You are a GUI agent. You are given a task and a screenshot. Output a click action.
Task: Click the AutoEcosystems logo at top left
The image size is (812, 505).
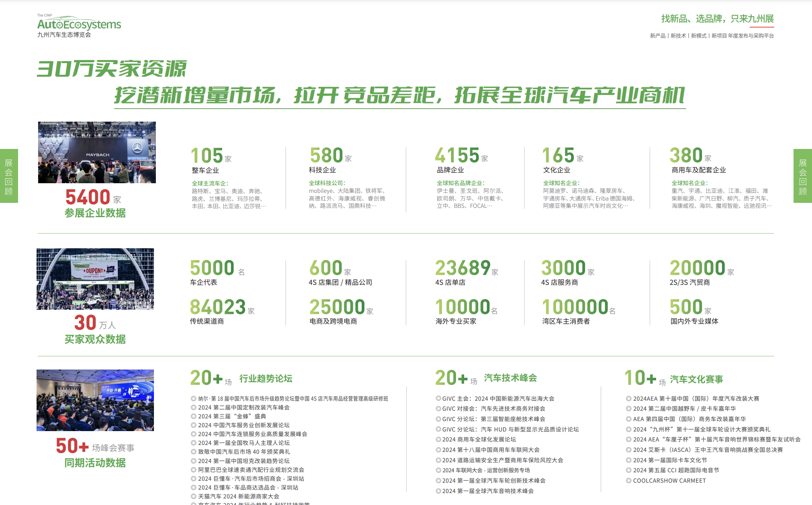79,26
